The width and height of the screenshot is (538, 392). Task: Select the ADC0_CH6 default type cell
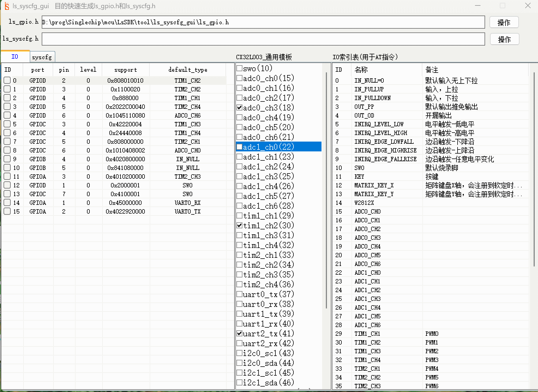pyautogui.click(x=188, y=115)
